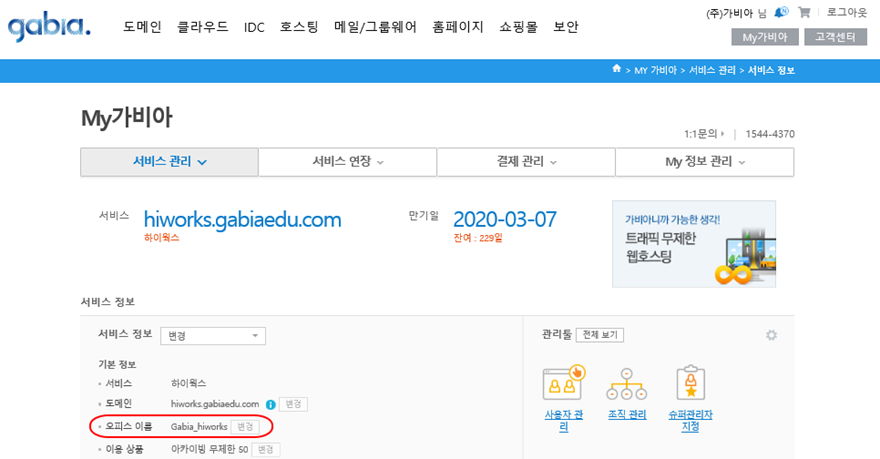The height and width of the screenshot is (459, 880).
Task: Open the notification bell icon
Action: click(781, 12)
